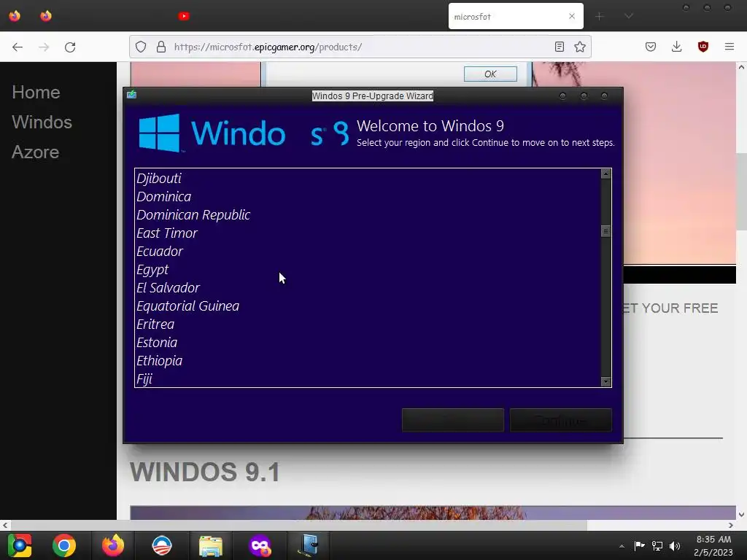Click region list scroll down arrow
The image size is (747, 560).
pos(606,381)
